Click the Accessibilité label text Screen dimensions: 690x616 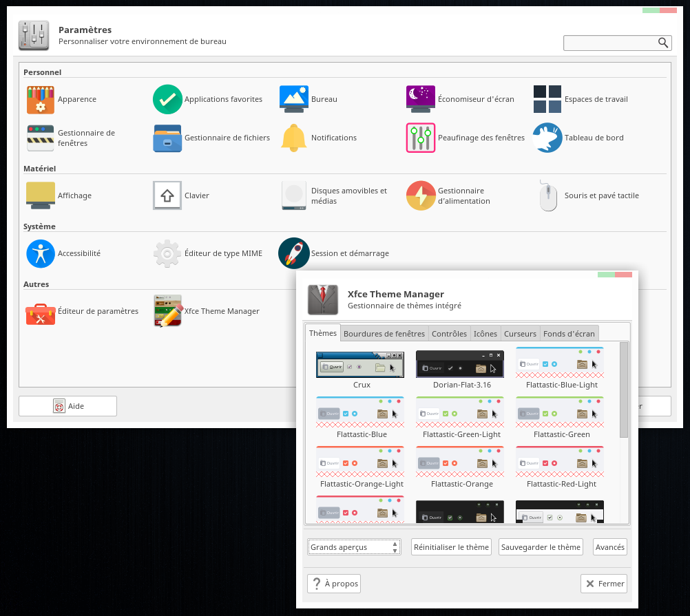pyautogui.click(x=79, y=254)
